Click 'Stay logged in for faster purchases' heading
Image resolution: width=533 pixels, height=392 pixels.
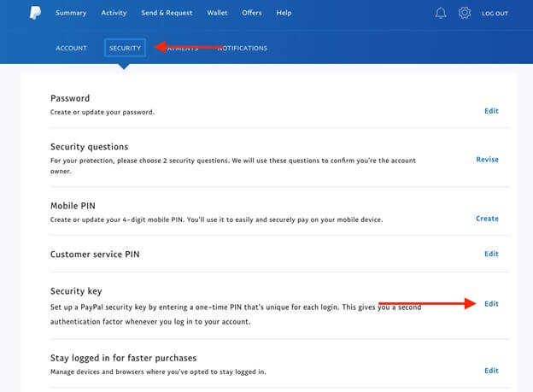123,358
